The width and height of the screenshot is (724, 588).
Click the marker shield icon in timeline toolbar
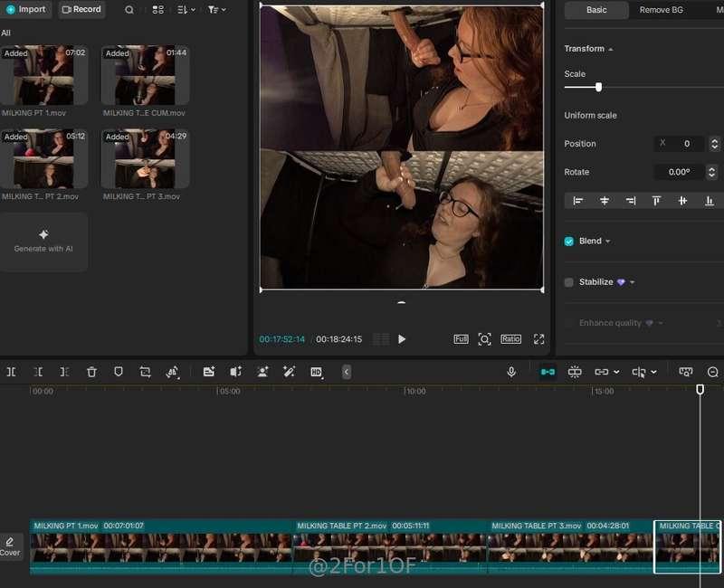click(118, 372)
